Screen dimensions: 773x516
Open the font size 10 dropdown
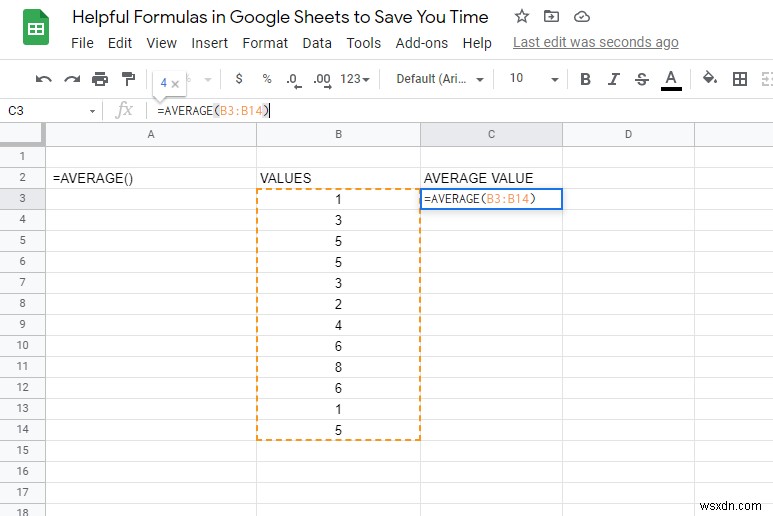528,79
